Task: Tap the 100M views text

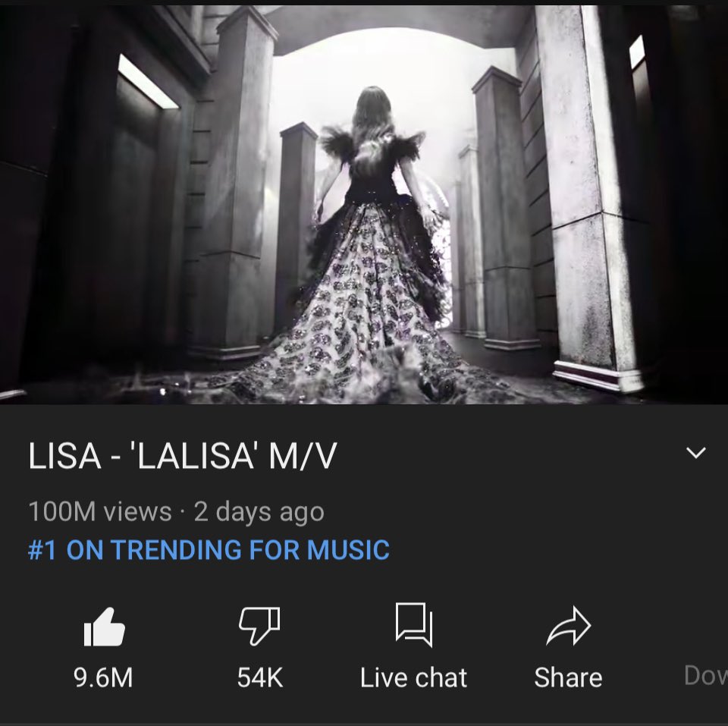Action: [100, 512]
